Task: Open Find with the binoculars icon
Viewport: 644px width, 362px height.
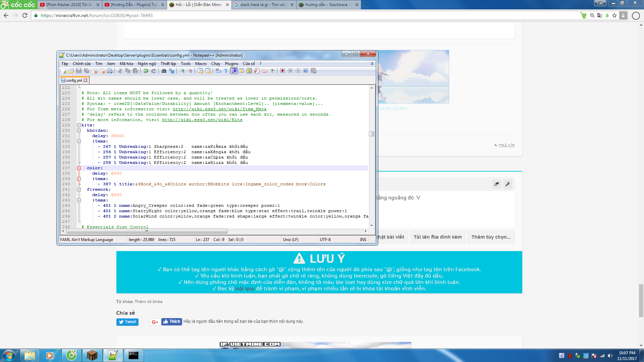Action: point(164,71)
